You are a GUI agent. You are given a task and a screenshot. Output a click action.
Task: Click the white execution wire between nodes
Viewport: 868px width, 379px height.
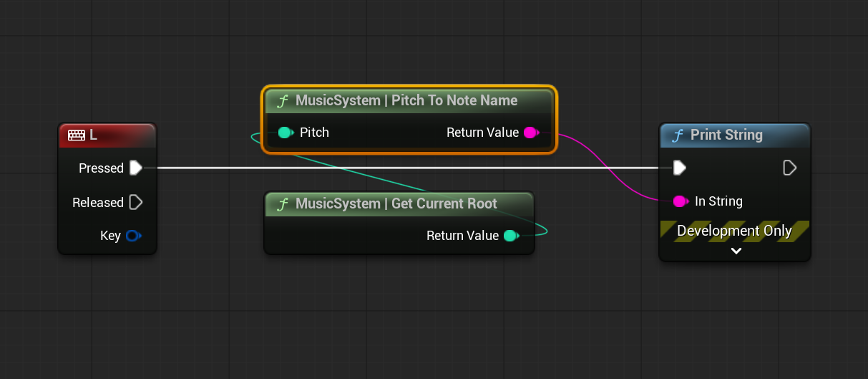pos(401,168)
